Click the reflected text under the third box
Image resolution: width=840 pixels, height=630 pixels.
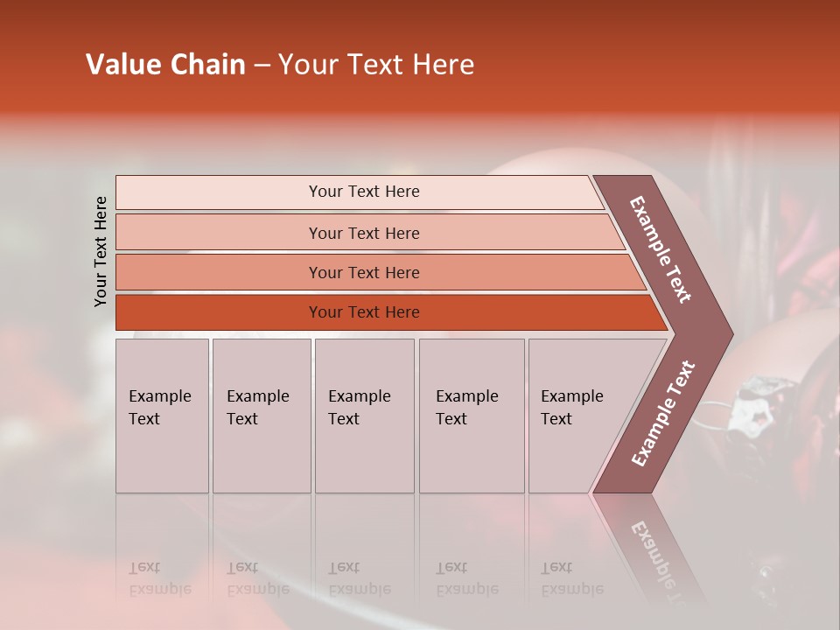[x=360, y=579]
